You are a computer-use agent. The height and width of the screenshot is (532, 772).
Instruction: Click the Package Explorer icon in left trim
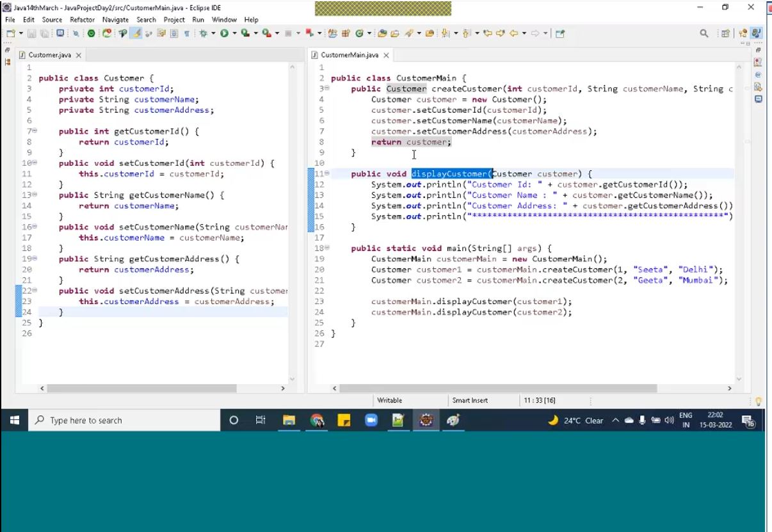8,62
